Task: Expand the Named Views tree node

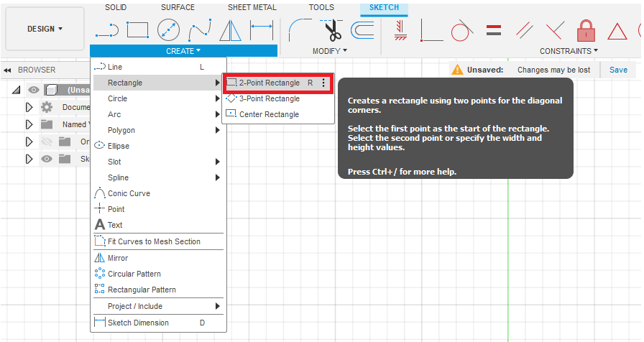Action: (x=29, y=124)
